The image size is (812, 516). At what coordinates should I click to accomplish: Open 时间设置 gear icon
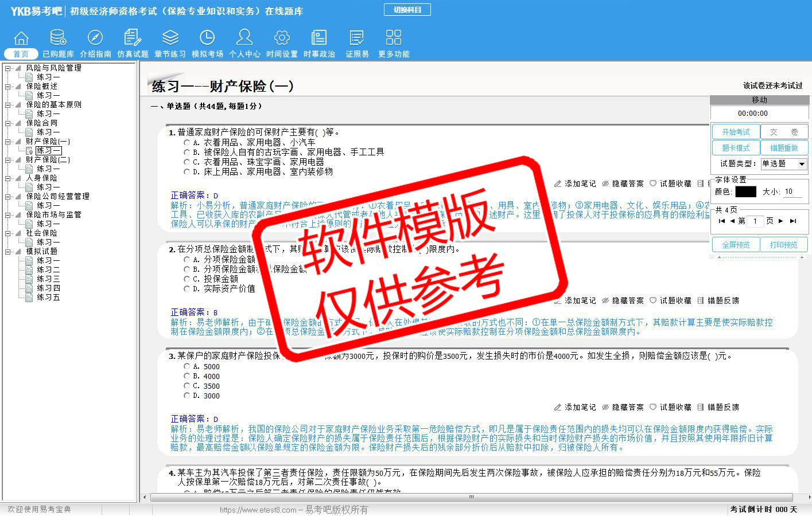pos(282,38)
